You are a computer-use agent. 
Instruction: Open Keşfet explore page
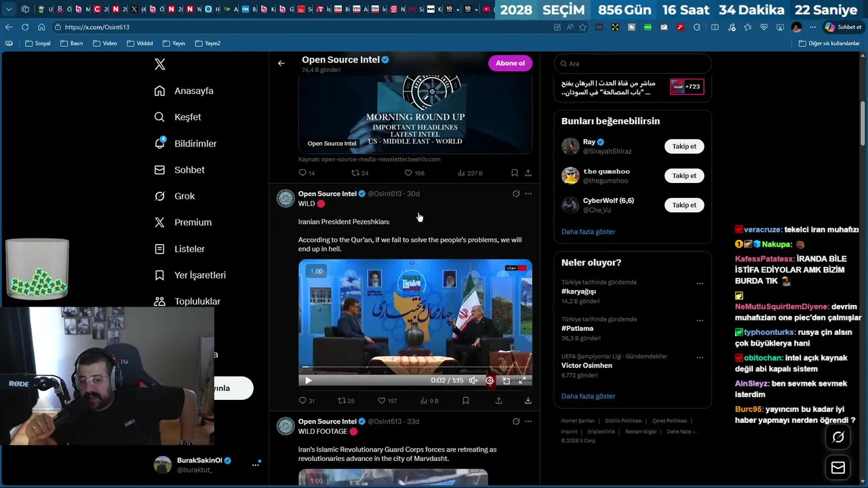[x=178, y=117]
